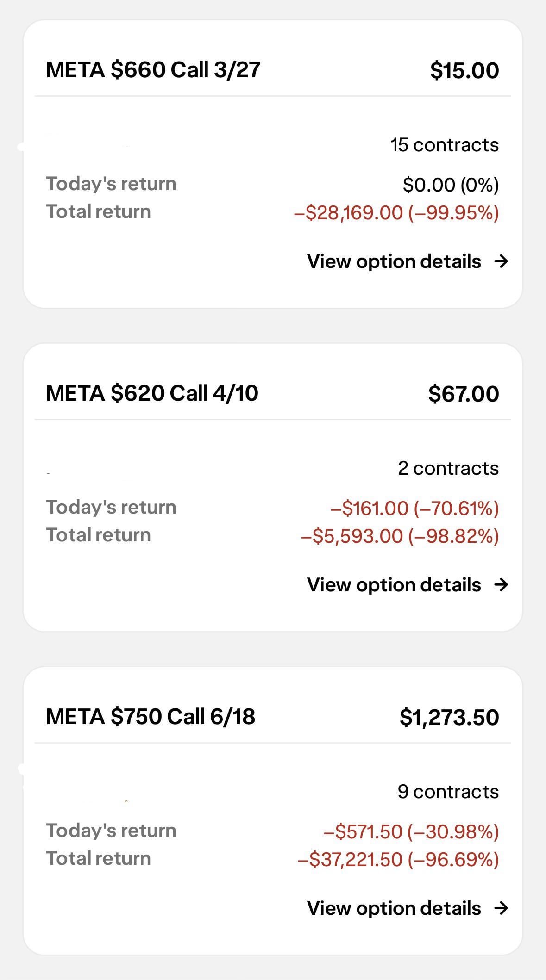This screenshot has height=980, width=546.
Task: Tap the $67.00 position value
Action: pos(464,394)
